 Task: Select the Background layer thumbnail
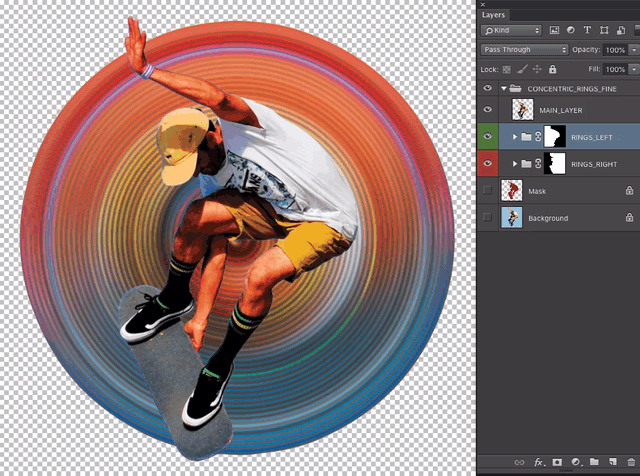point(512,217)
